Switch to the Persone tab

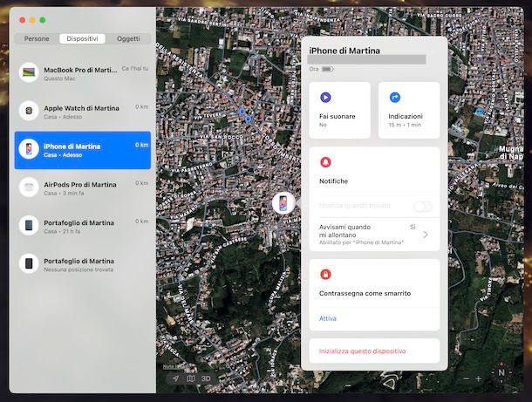pyautogui.click(x=37, y=38)
